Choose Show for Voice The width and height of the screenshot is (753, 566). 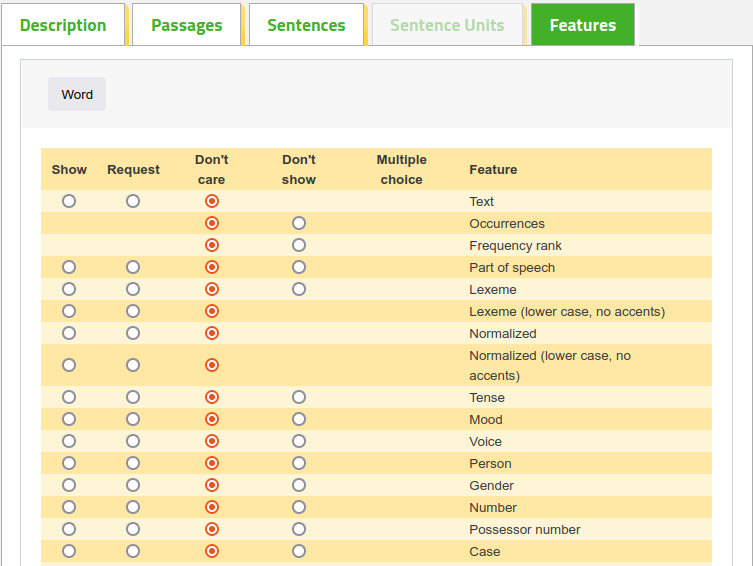tap(69, 442)
